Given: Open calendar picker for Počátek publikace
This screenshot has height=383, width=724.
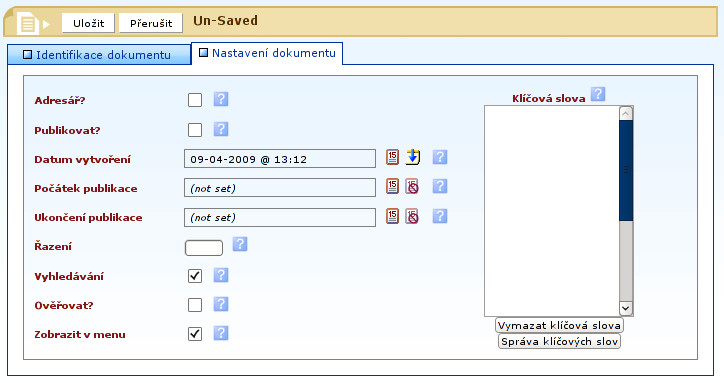Looking at the screenshot, I should 392,186.
